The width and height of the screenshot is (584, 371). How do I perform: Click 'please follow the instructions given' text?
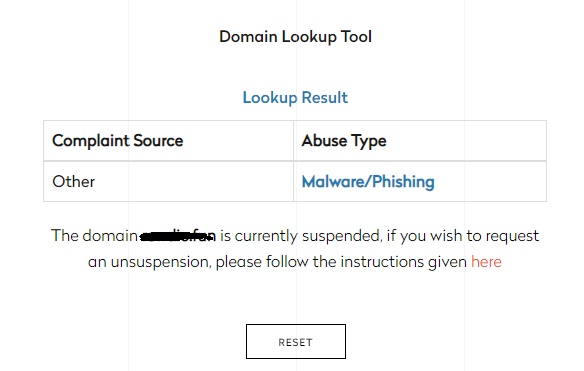(x=341, y=262)
